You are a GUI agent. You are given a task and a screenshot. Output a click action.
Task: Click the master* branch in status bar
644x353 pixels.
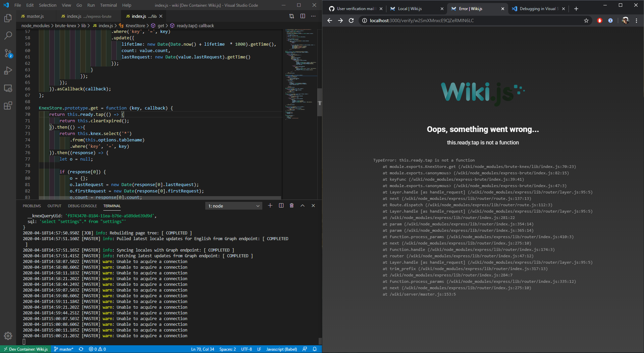pos(63,349)
